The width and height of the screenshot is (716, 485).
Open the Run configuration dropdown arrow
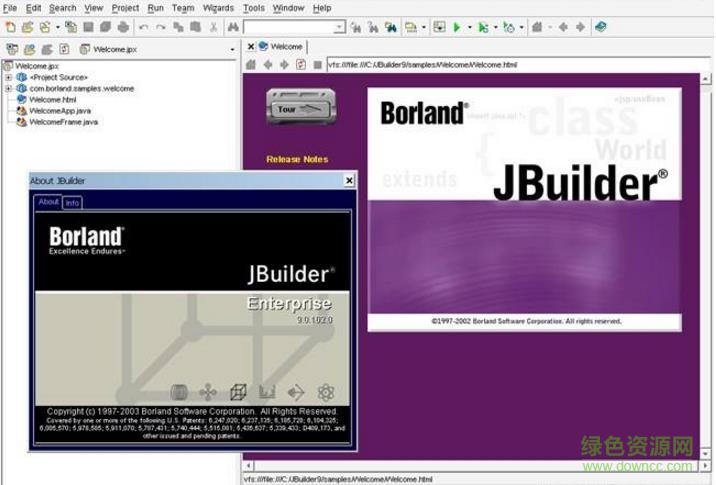469,27
